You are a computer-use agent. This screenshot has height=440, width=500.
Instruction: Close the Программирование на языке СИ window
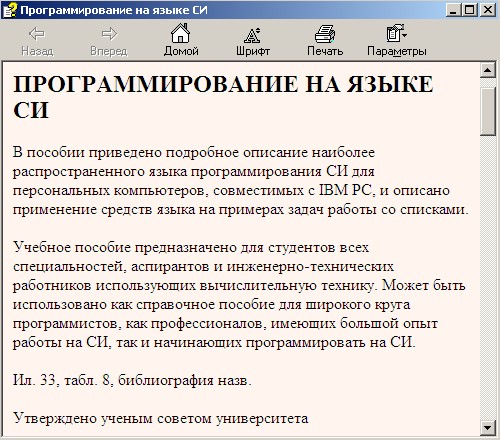488,10
